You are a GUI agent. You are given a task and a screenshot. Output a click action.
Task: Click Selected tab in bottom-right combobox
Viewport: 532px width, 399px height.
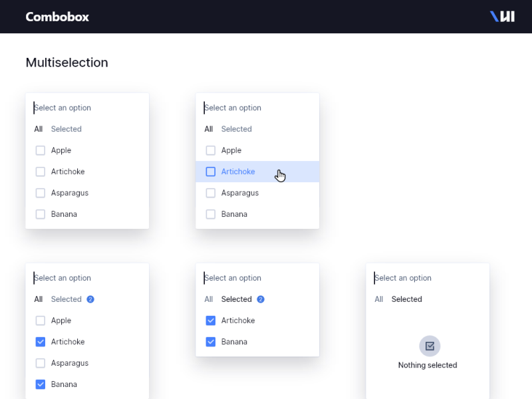pos(407,299)
